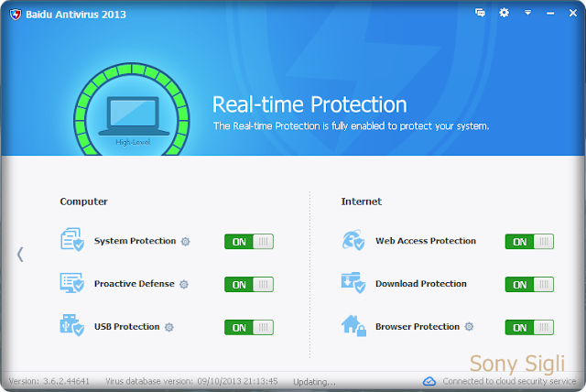Click Download Protection label
This screenshot has height=392, width=586.
click(421, 284)
